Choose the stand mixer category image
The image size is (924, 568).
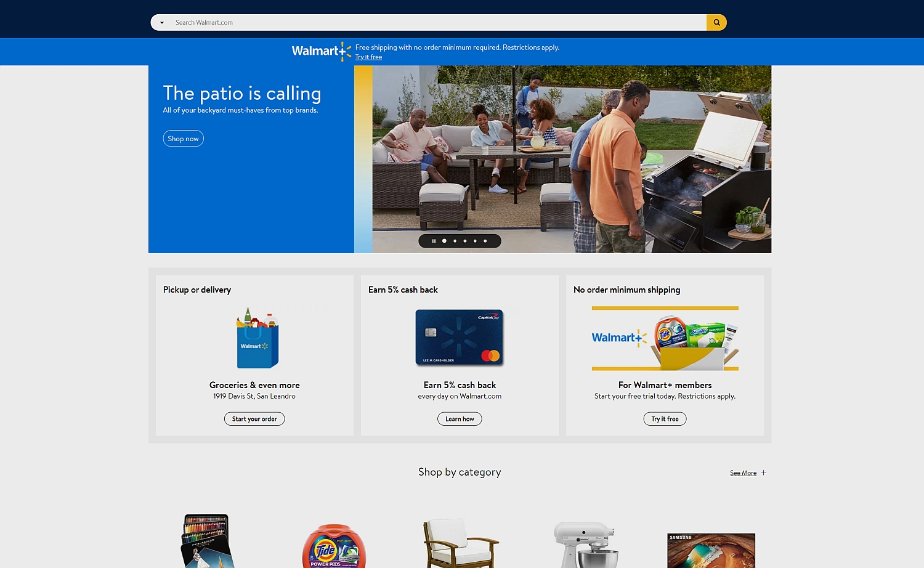click(586, 545)
